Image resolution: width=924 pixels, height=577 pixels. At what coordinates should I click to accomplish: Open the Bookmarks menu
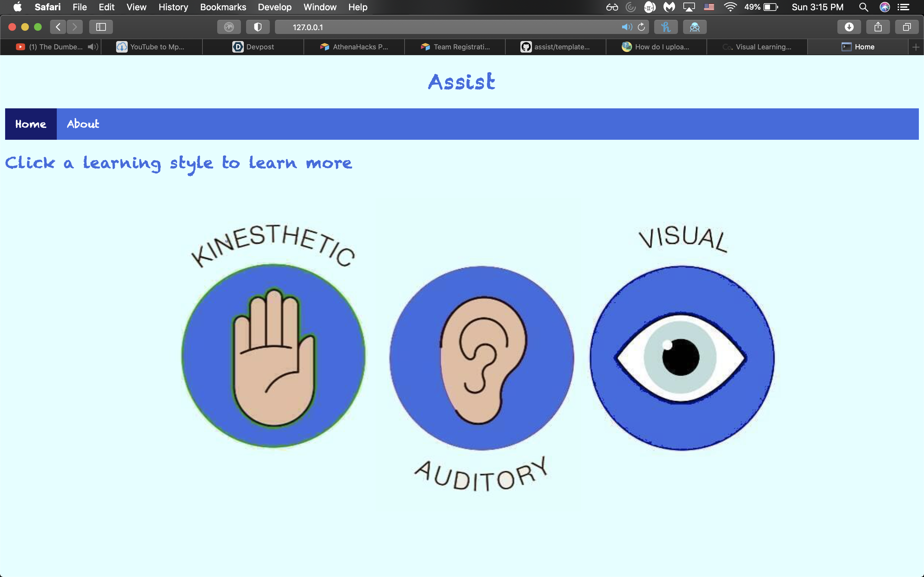[223, 7]
